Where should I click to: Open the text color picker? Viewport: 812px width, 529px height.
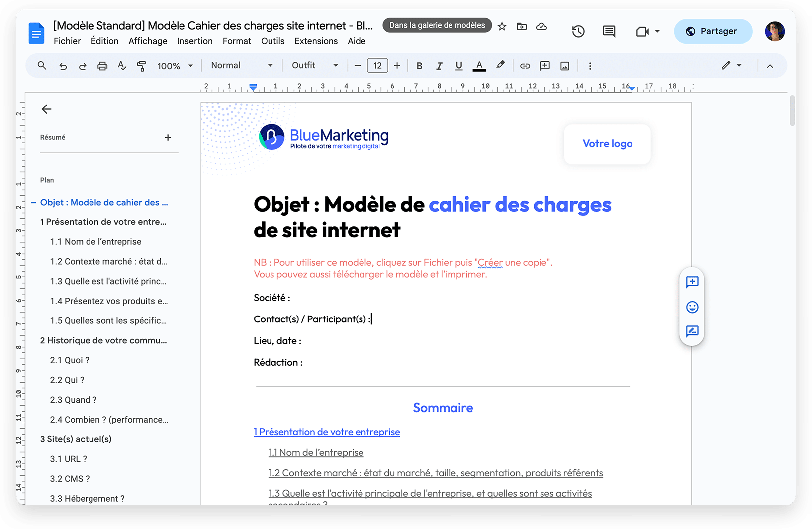point(479,65)
